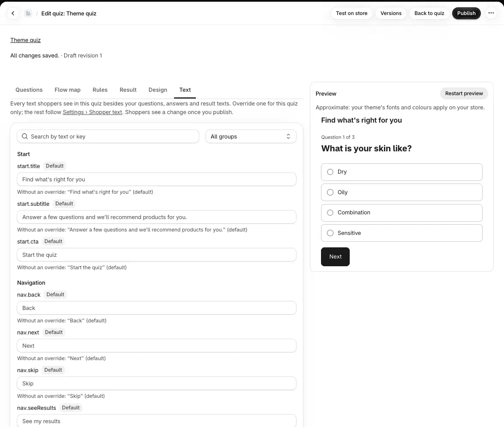The height and width of the screenshot is (427, 504).
Task: Open the Result tab
Action: coord(128,90)
